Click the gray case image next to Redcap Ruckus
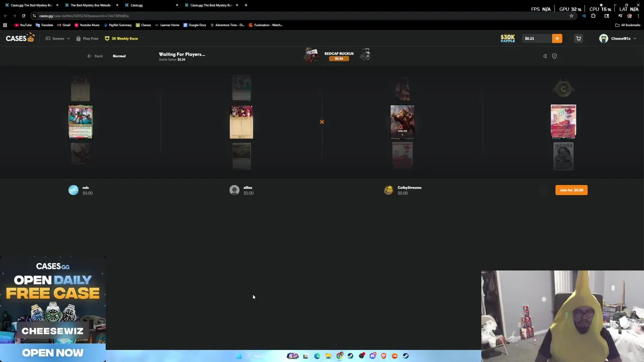Viewport: 644px width, 362px height. click(x=366, y=55)
